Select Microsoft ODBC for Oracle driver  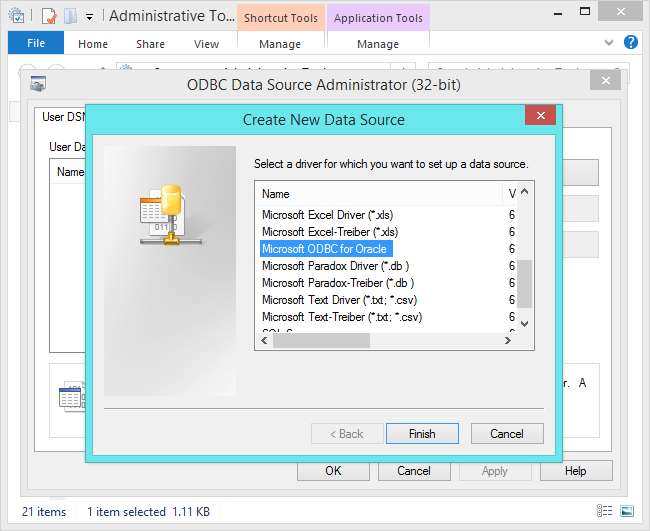point(326,249)
